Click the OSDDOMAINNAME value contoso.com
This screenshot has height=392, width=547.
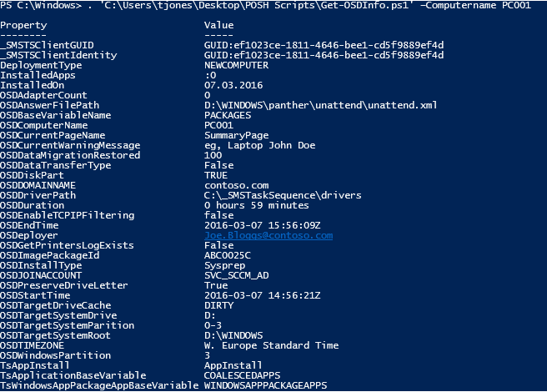236,185
